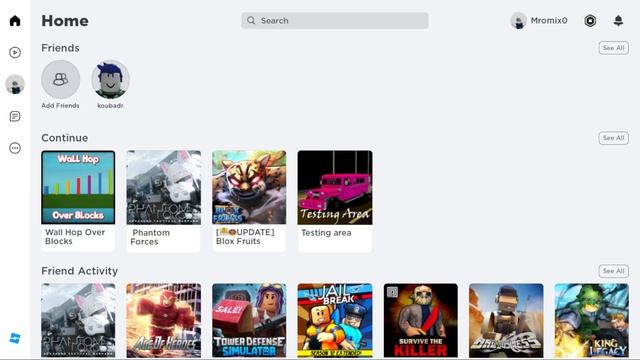Open the desert soldier game thumbnail
This screenshot has width=640, height=360.
tap(506, 320)
